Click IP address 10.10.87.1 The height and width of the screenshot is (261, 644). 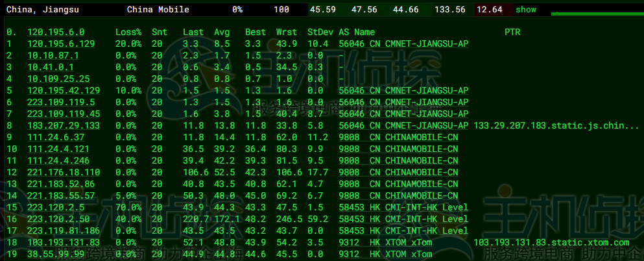(53, 55)
